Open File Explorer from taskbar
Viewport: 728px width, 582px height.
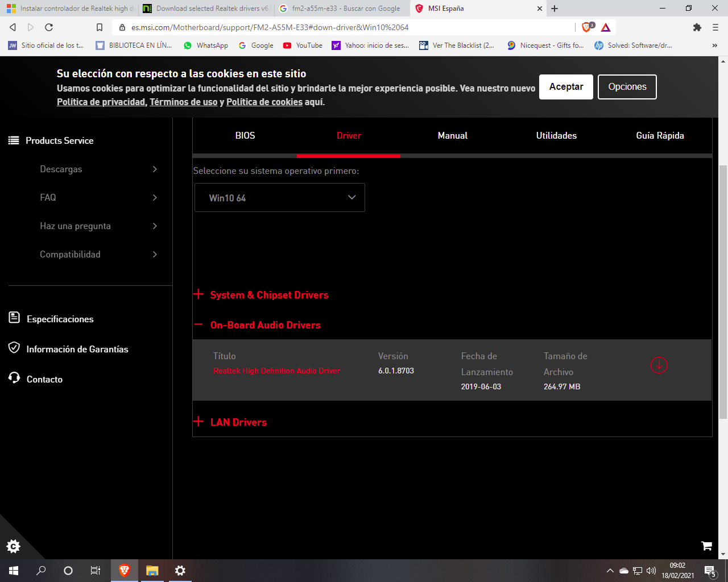[152, 571]
